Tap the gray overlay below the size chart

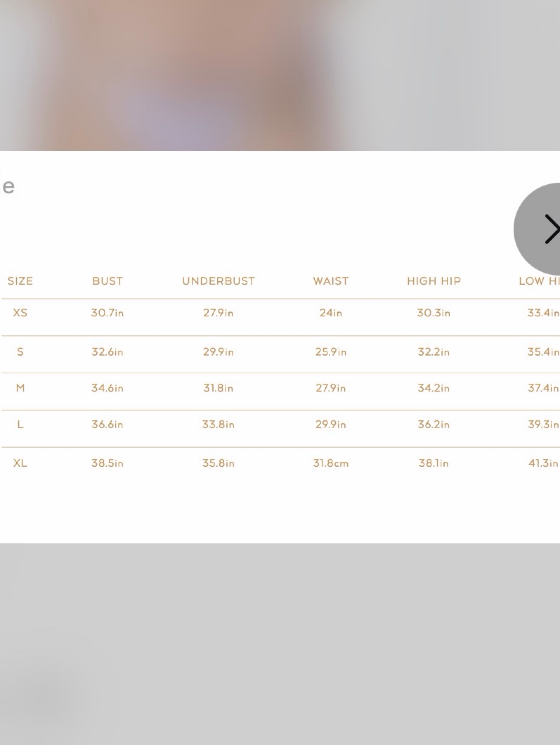280,644
